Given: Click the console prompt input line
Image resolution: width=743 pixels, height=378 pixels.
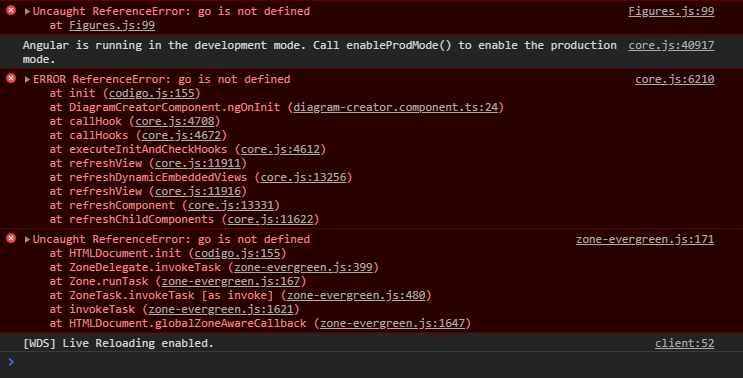Looking at the screenshot, I should point(372,362).
